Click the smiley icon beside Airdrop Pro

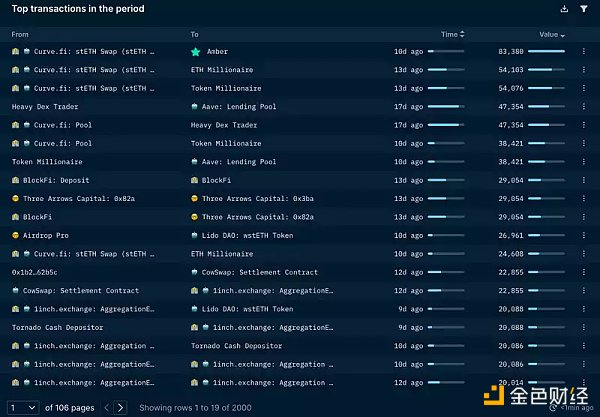pyautogui.click(x=16, y=235)
